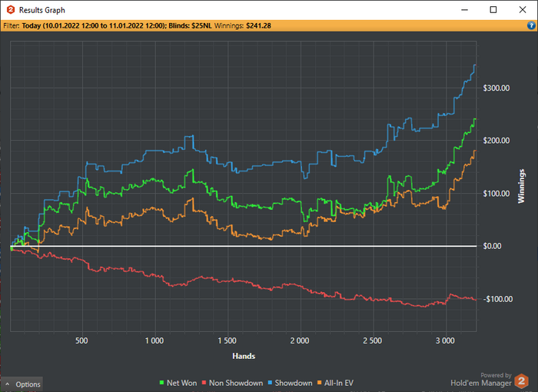
Task: Click the $200.00 axis label
Action: [496, 141]
